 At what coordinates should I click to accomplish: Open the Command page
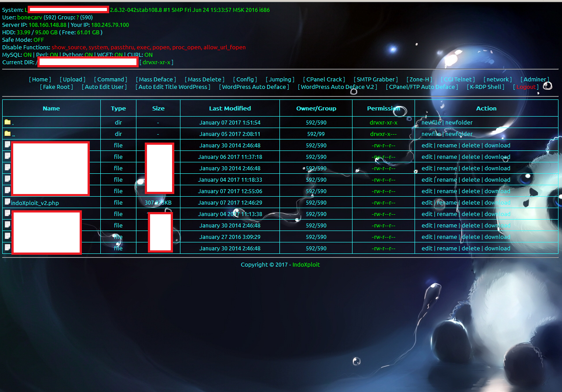point(110,79)
